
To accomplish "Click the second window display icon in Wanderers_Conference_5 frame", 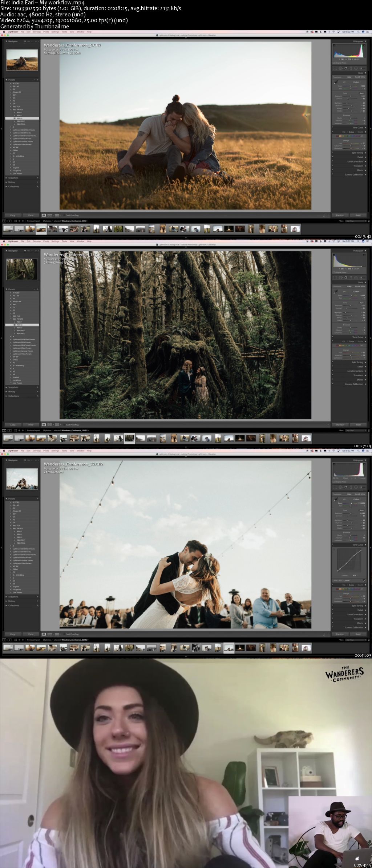I will tap(9, 221).
